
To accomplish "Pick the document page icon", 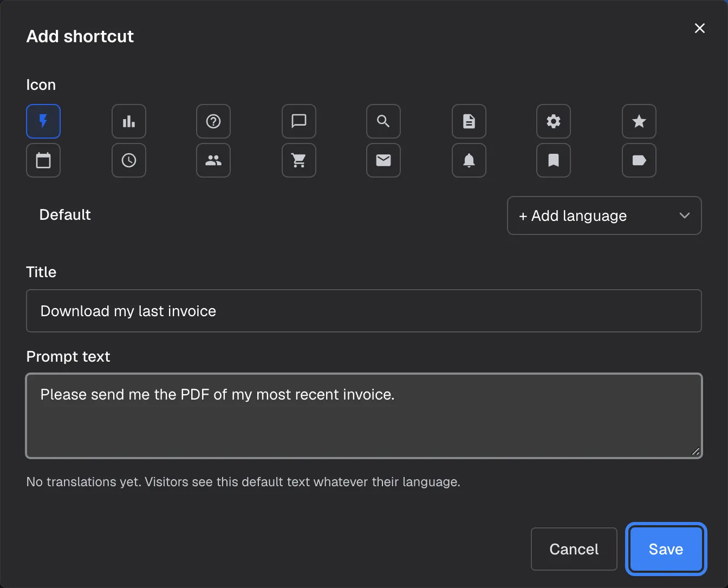I will click(469, 121).
